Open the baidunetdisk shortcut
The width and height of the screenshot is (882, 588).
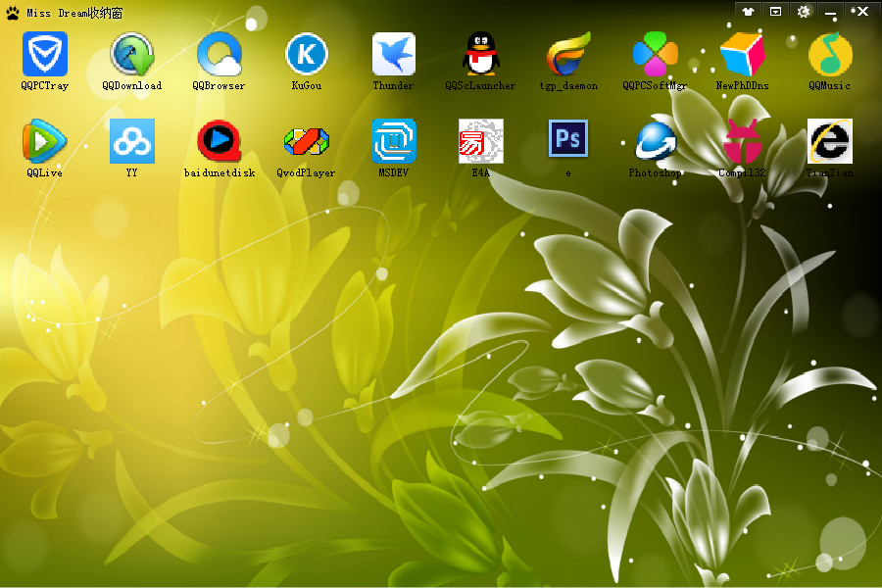click(x=220, y=141)
